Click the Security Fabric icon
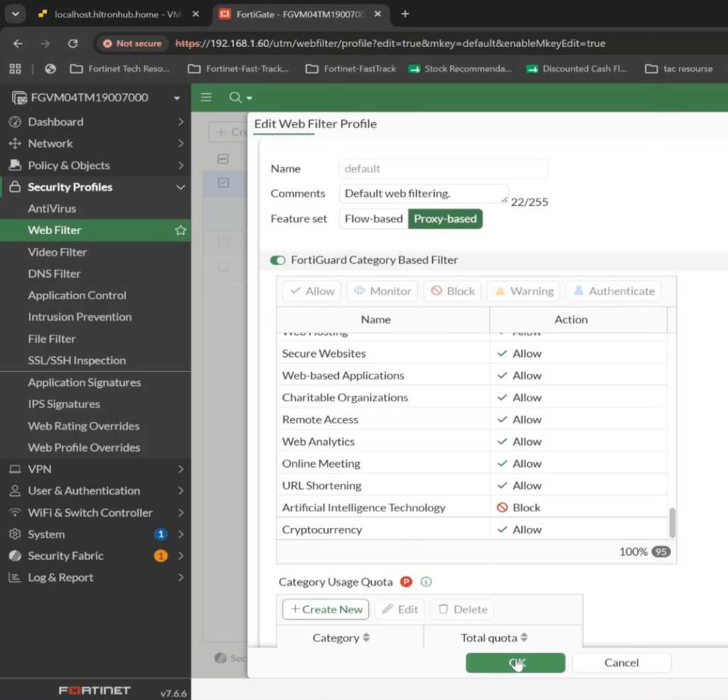The width and height of the screenshot is (728, 700). [x=16, y=556]
